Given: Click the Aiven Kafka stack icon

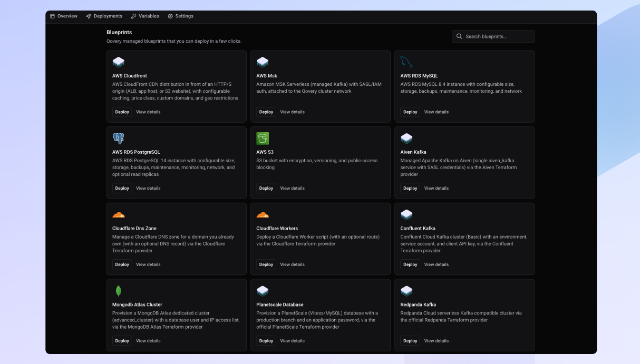Looking at the screenshot, I should pos(406,139).
